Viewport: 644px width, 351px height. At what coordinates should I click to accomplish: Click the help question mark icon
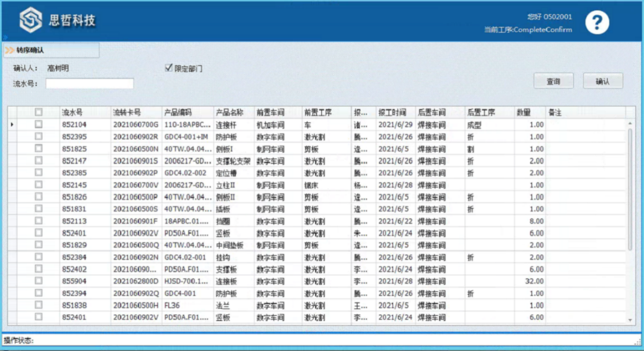pos(597,22)
